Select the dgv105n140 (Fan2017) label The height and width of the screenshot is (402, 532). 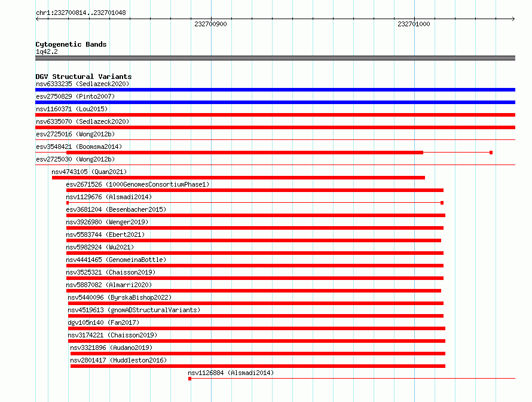click(x=103, y=322)
